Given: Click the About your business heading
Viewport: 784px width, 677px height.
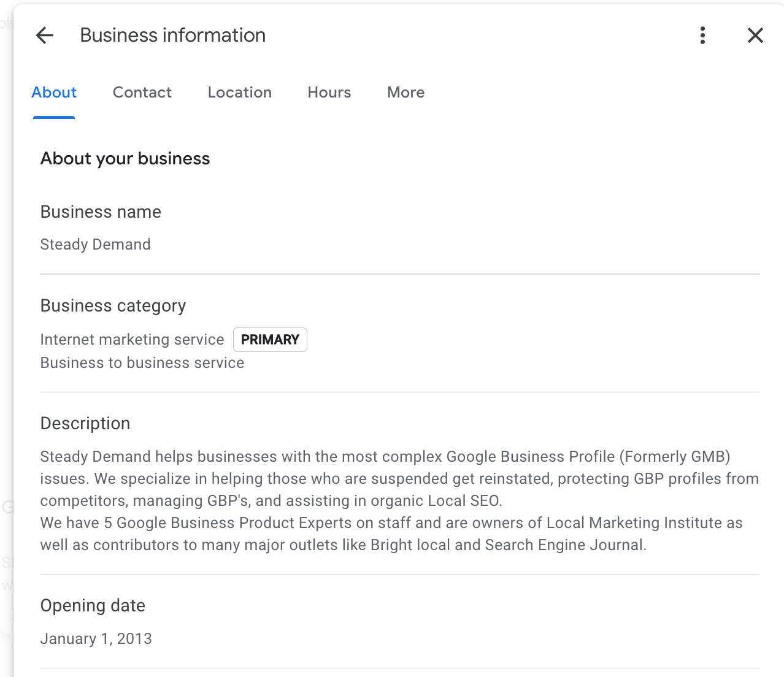Looking at the screenshot, I should click(125, 159).
